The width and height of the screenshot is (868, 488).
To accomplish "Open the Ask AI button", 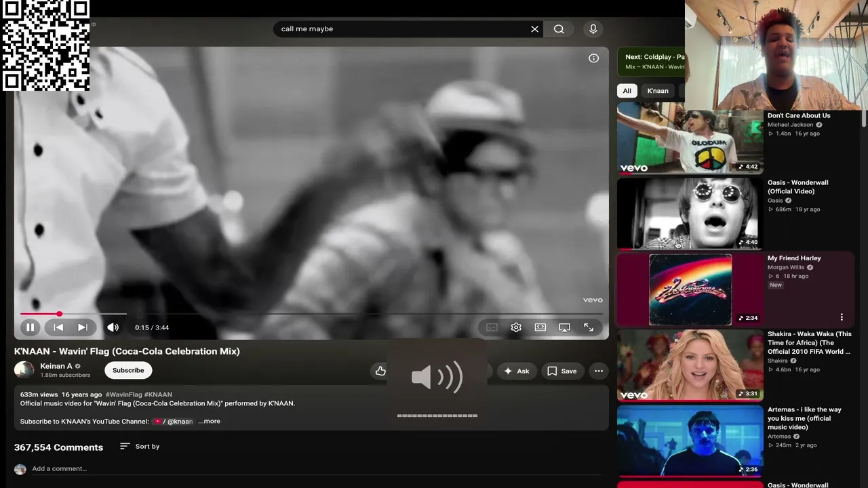I will click(x=517, y=371).
